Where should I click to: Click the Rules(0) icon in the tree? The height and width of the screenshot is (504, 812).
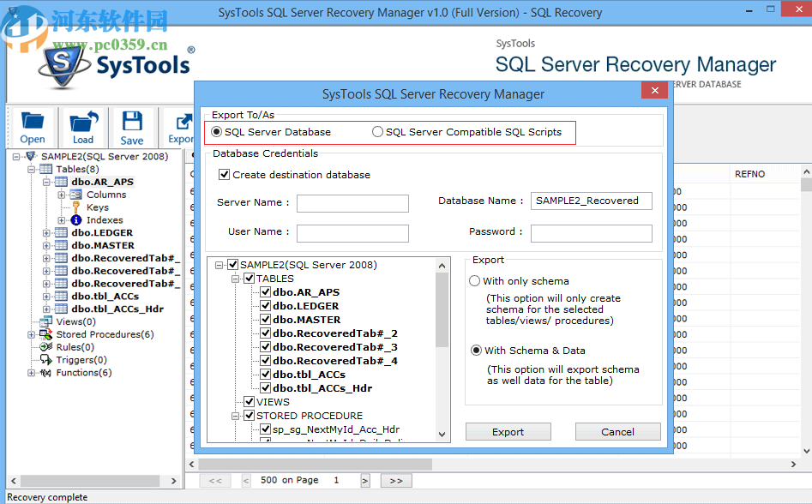pyautogui.click(x=47, y=347)
